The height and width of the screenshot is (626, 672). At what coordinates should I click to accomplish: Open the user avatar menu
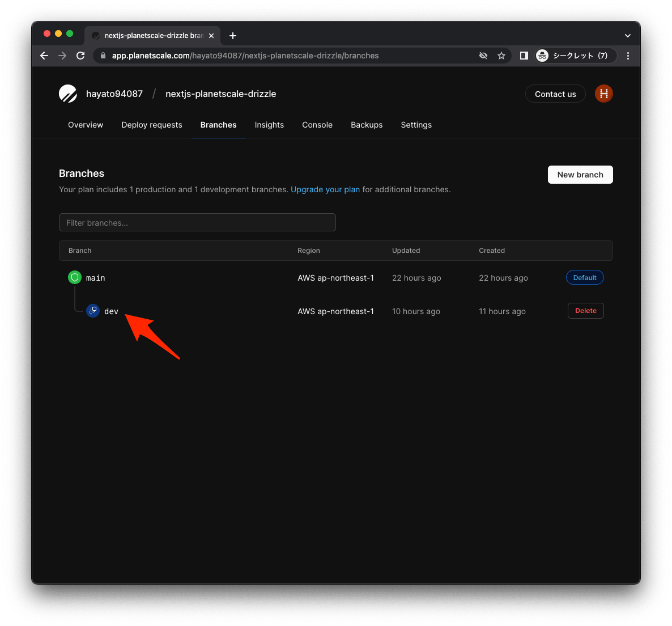coord(603,94)
